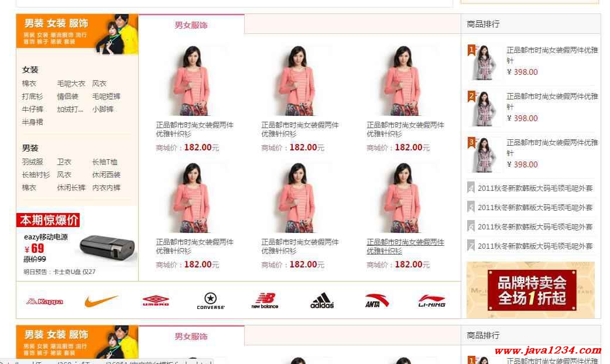The image size is (610, 364).
Task: Click the 商品排行 heading in second section
Action: 483,335
